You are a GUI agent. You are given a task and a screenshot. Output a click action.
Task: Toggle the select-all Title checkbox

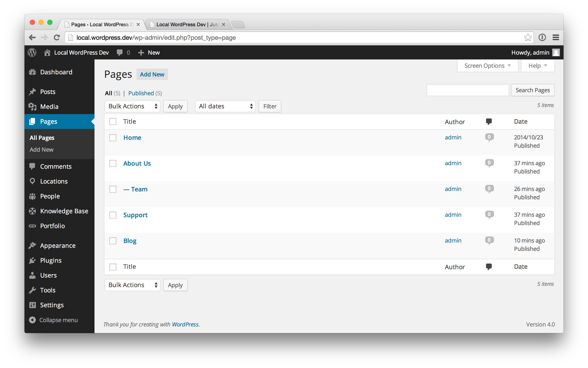(113, 122)
